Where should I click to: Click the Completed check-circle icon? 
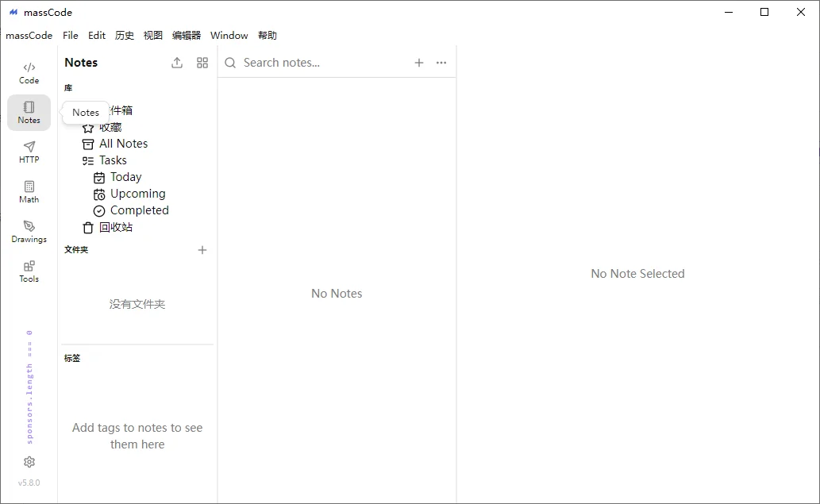(99, 210)
